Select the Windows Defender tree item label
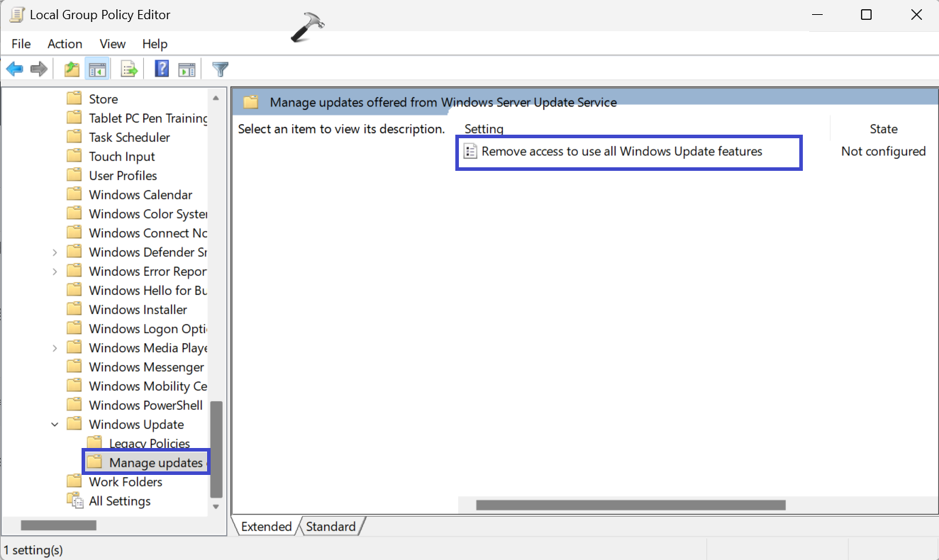 (x=148, y=252)
